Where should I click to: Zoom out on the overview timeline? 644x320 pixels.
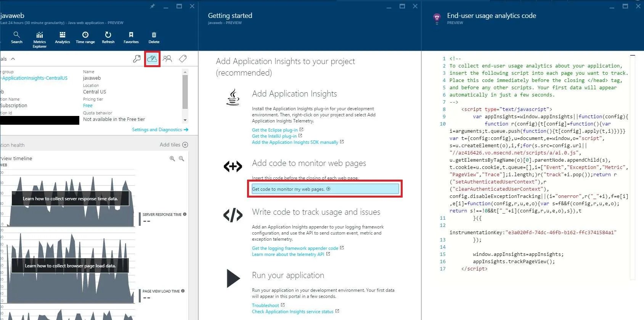181,159
